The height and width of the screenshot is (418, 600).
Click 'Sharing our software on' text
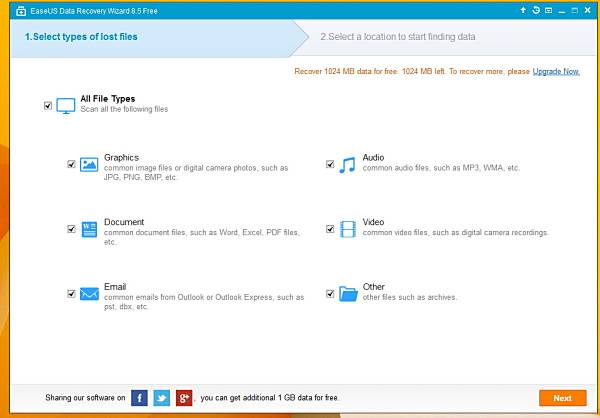click(85, 398)
